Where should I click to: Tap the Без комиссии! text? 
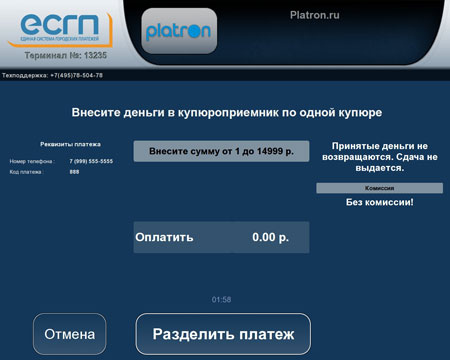[x=379, y=202]
